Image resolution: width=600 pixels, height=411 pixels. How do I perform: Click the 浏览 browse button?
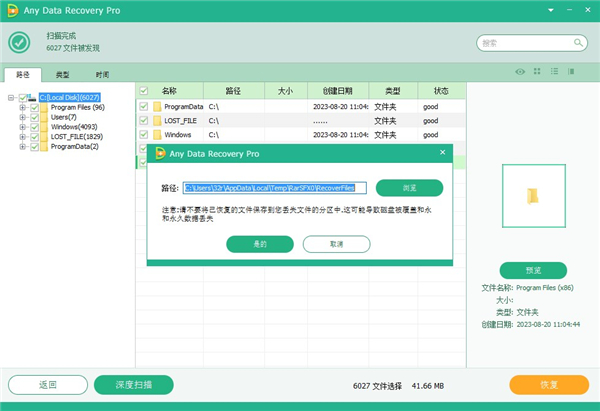coord(409,187)
